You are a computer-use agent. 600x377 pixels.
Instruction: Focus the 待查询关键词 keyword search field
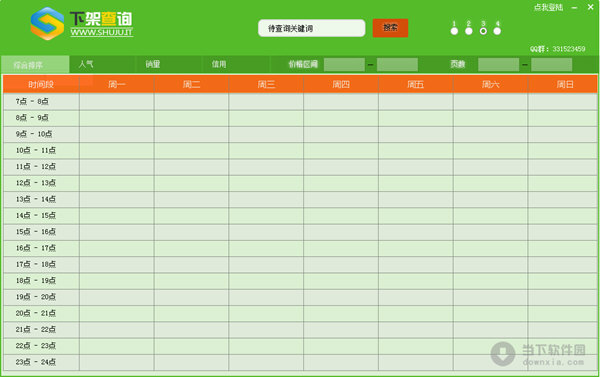click(311, 28)
